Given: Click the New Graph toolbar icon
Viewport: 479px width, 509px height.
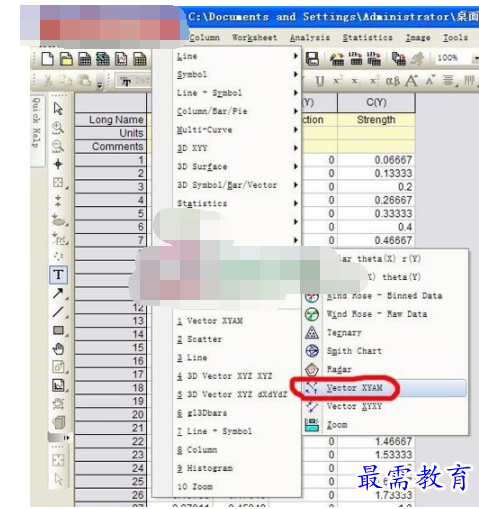Looking at the screenshot, I should coord(121,59).
